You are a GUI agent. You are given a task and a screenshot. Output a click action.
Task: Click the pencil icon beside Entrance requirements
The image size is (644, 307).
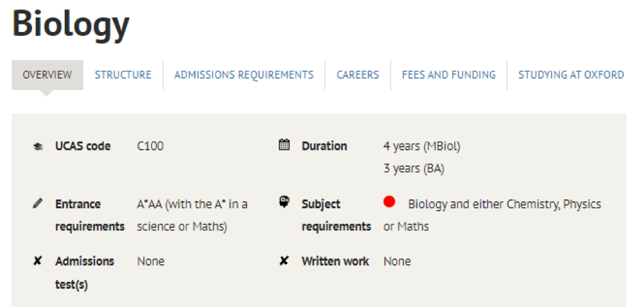tap(38, 203)
